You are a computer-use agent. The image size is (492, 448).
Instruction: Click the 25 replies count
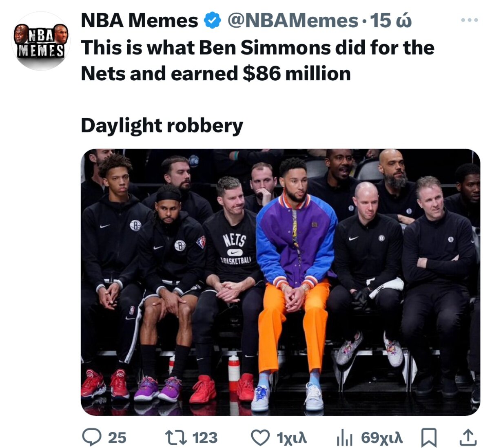pos(117,437)
